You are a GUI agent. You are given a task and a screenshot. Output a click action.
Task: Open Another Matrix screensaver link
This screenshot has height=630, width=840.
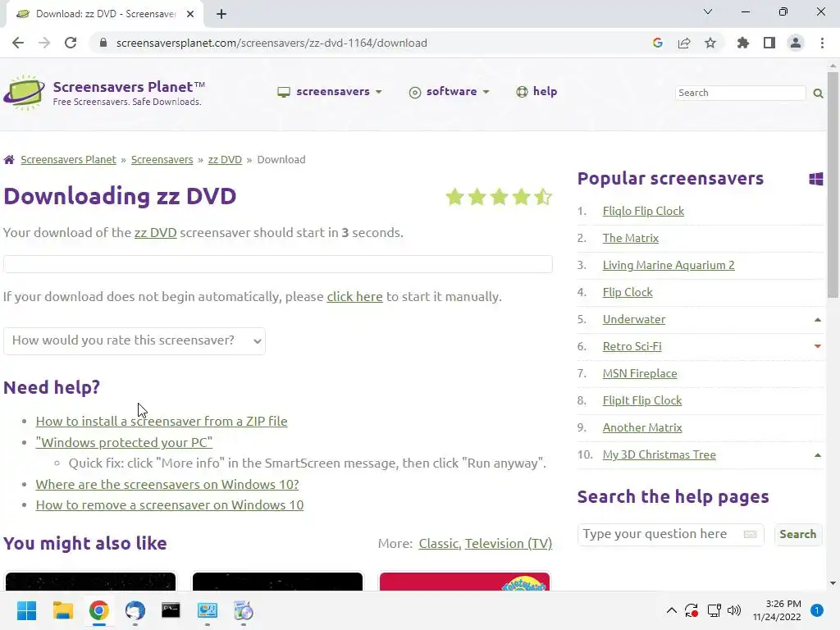coord(641,427)
